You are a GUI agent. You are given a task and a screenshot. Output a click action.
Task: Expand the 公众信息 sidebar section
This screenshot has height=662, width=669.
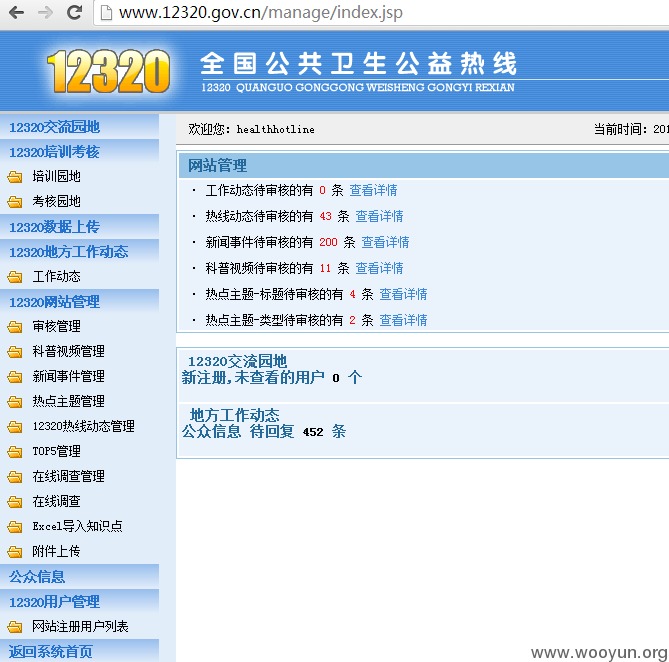point(79,577)
